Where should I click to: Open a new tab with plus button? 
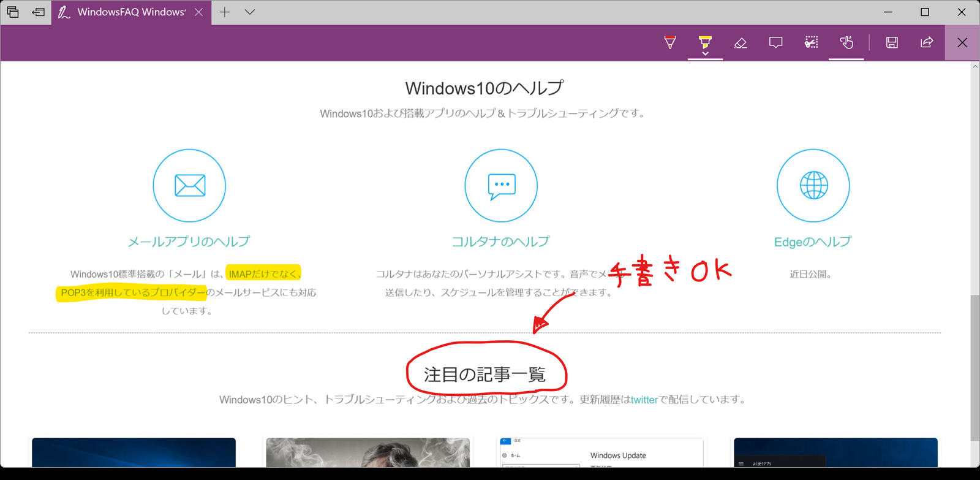coord(225,12)
